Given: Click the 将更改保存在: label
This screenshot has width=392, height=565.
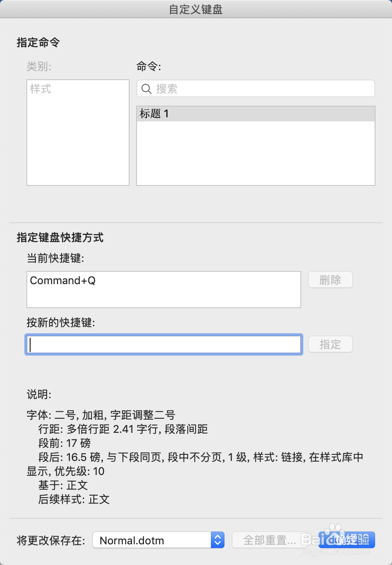Looking at the screenshot, I should click(x=51, y=541).
